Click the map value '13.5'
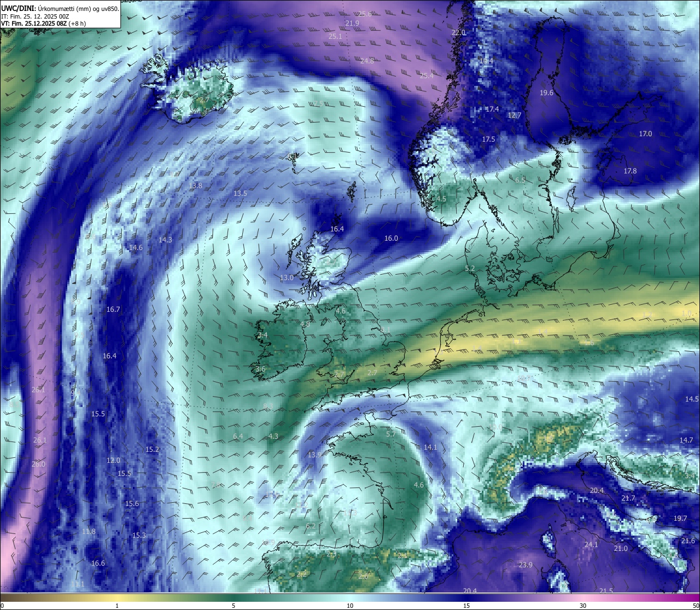 pyautogui.click(x=240, y=193)
